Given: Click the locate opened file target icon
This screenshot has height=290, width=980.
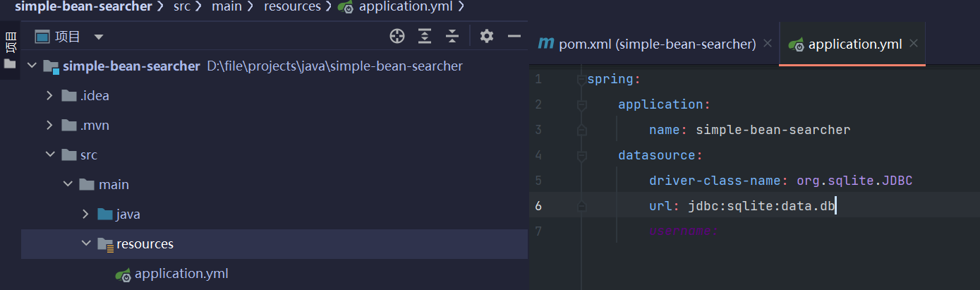Looking at the screenshot, I should [x=397, y=36].
